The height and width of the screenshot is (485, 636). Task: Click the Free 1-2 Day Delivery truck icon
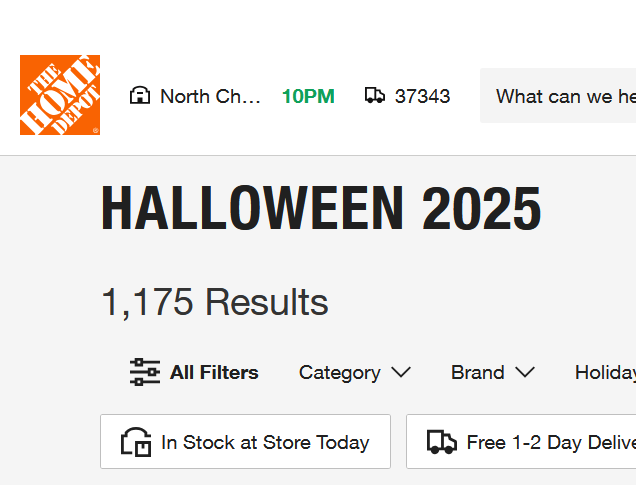[442, 442]
